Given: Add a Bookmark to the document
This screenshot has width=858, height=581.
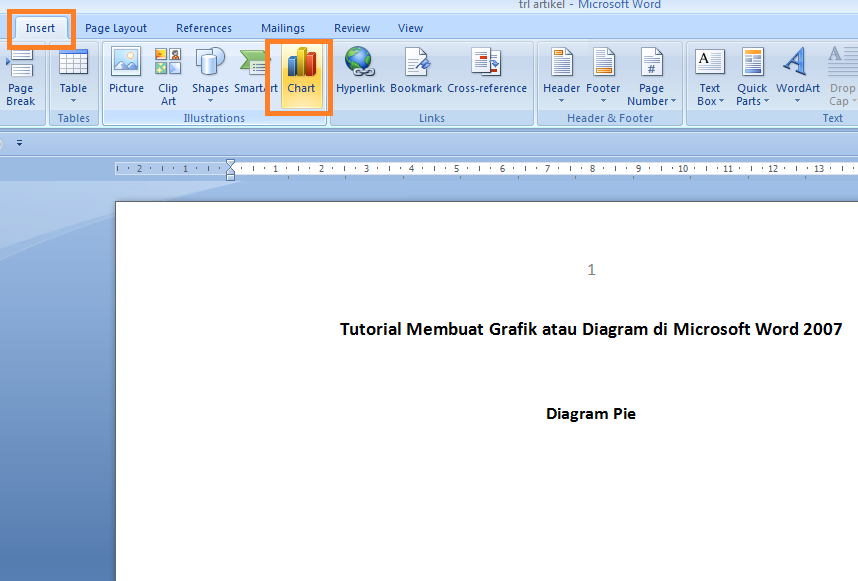Looking at the screenshot, I should tap(416, 73).
